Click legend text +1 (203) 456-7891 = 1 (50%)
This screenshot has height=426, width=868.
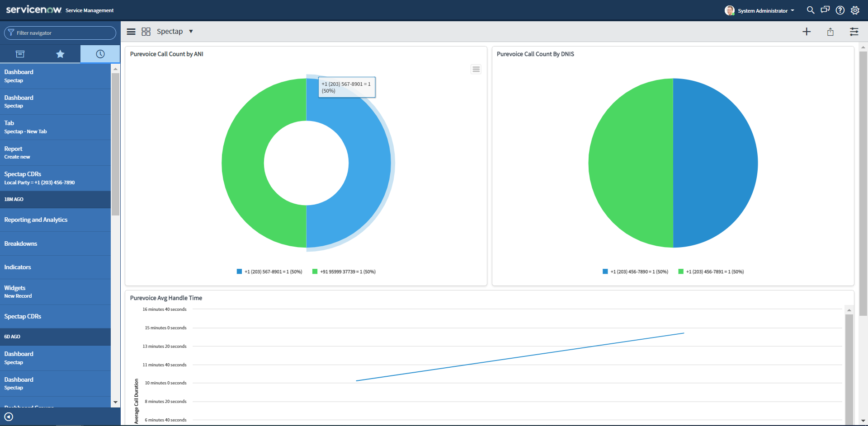pyautogui.click(x=715, y=272)
